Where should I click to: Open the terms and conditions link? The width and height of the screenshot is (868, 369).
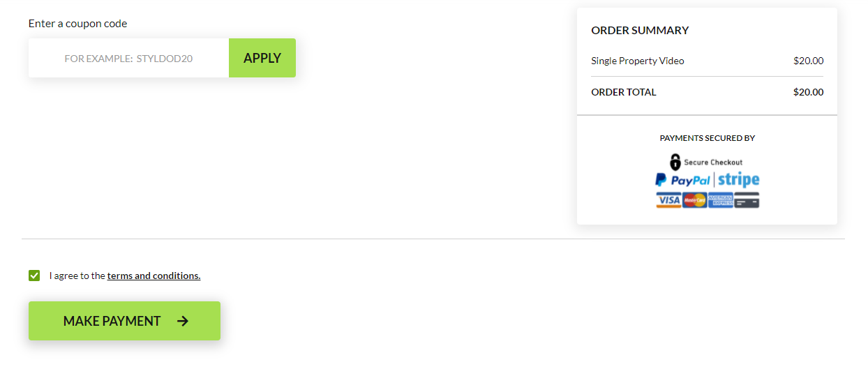click(154, 276)
